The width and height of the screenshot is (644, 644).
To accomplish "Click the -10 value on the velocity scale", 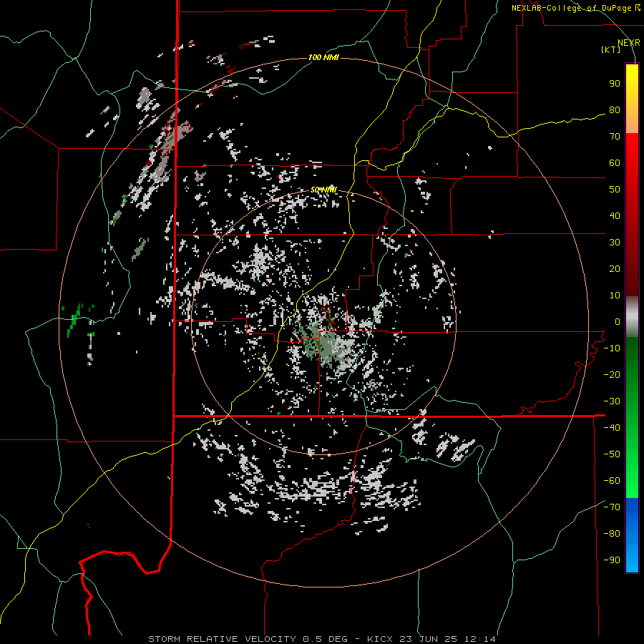I will click(612, 348).
